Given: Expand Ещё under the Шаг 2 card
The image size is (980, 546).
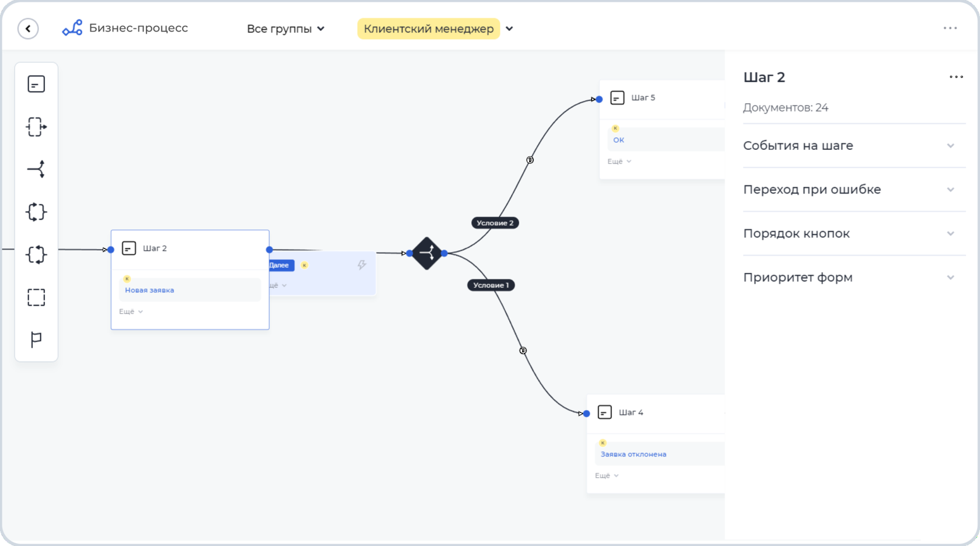Looking at the screenshot, I should [131, 311].
